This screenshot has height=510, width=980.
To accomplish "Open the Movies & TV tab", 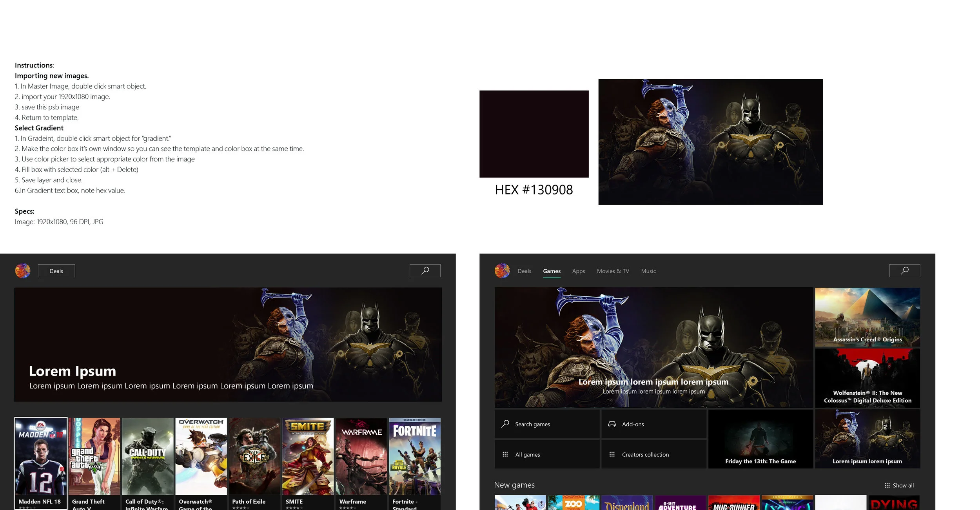I will click(613, 271).
